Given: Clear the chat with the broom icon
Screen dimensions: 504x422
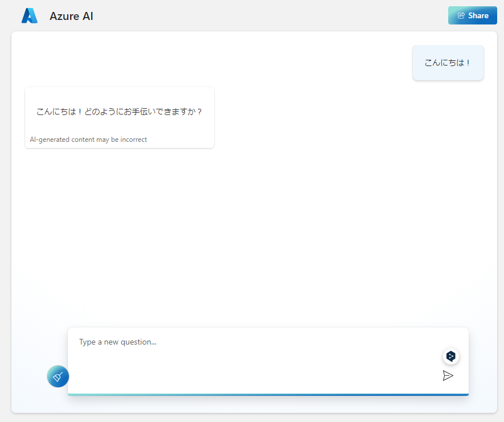Looking at the screenshot, I should [58, 376].
